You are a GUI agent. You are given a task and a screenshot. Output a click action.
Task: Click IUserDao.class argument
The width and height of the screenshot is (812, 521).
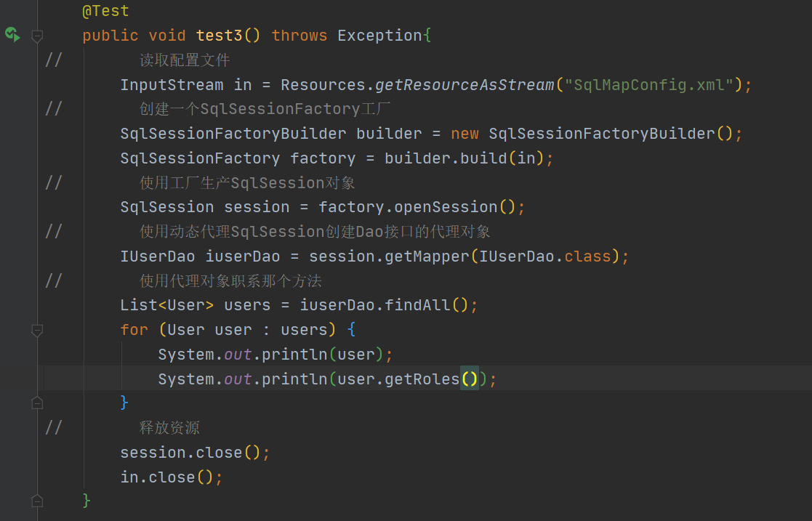(545, 257)
